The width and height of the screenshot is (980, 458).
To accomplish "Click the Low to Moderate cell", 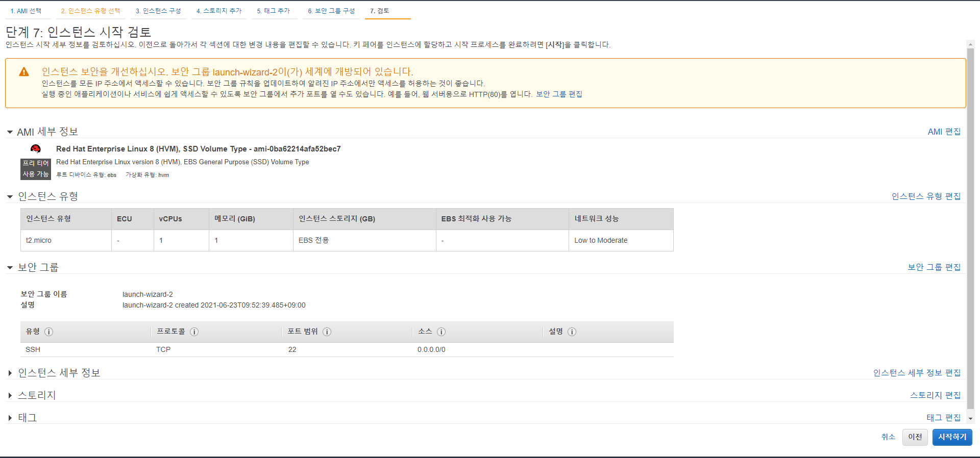I will pyautogui.click(x=621, y=240).
